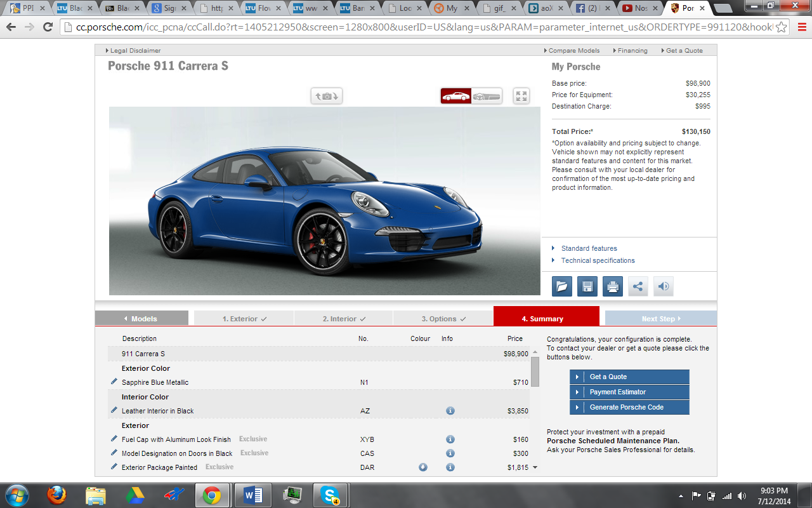The image size is (812, 508).
Task: Click the 911 car preview image
Action: [x=324, y=201]
